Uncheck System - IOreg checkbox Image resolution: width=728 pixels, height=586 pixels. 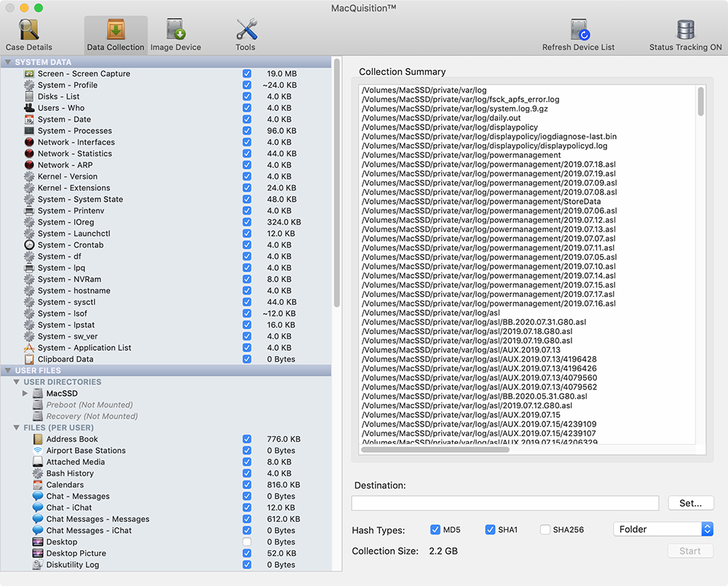click(x=247, y=222)
